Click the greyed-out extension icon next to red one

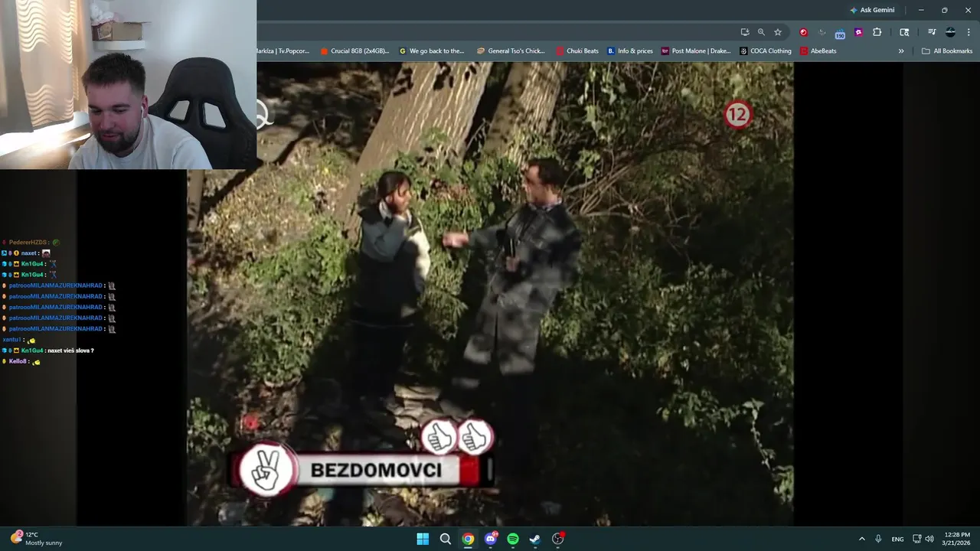[822, 32]
